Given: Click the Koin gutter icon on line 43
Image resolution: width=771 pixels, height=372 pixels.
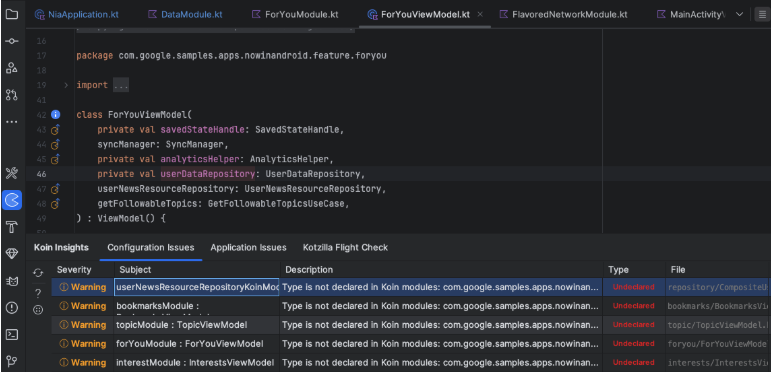Looking at the screenshot, I should (55, 130).
